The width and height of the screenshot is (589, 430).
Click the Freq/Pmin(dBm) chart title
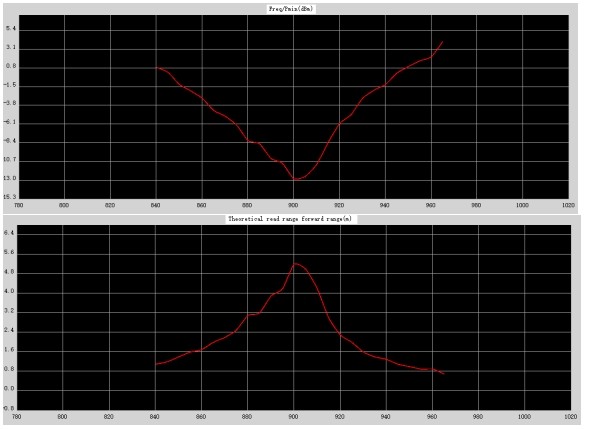[291, 9]
